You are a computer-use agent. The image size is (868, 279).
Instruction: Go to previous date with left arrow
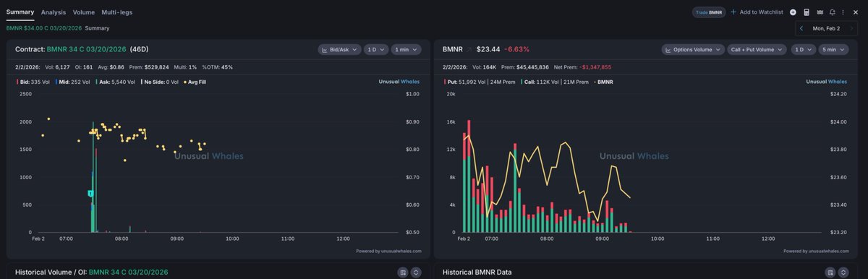pyautogui.click(x=801, y=28)
